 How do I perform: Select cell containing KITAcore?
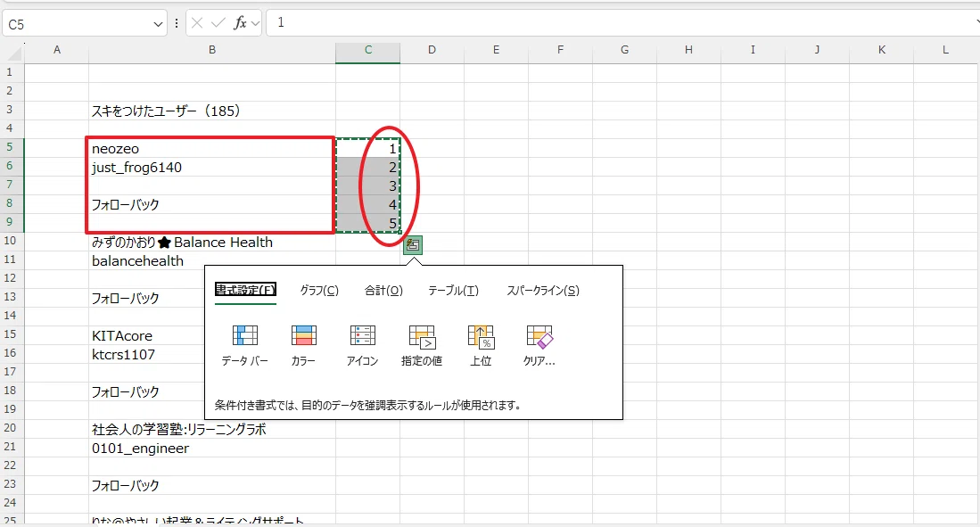pos(147,335)
